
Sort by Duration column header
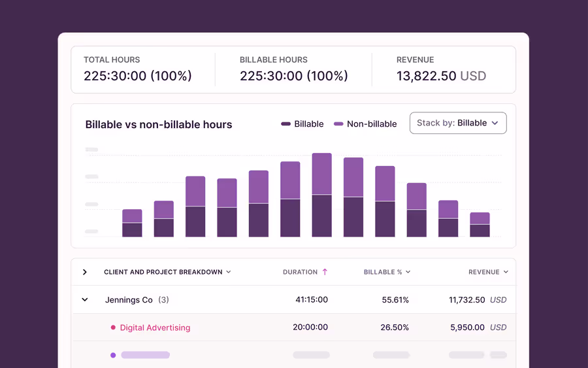tap(300, 272)
